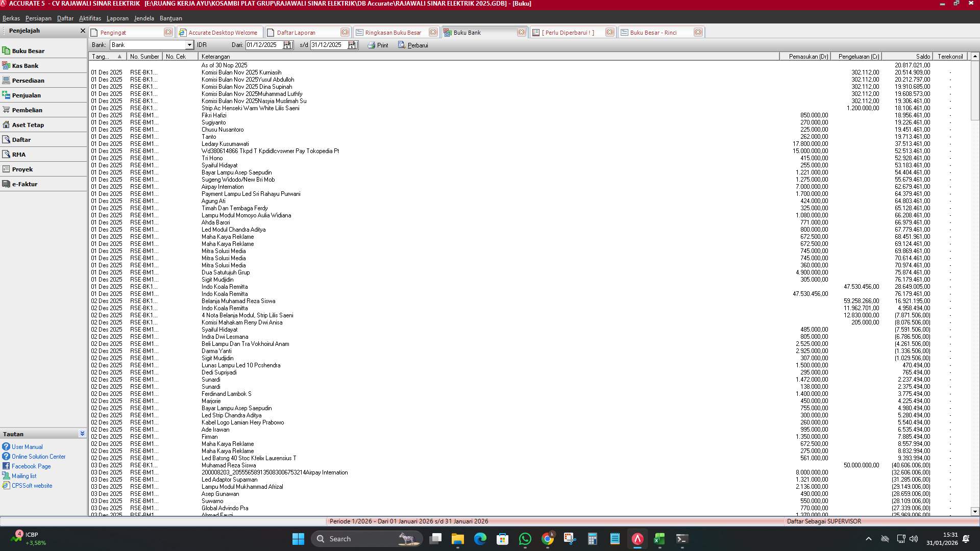Open WhatsApp from the taskbar
The width and height of the screenshot is (980, 551).
coord(525,538)
